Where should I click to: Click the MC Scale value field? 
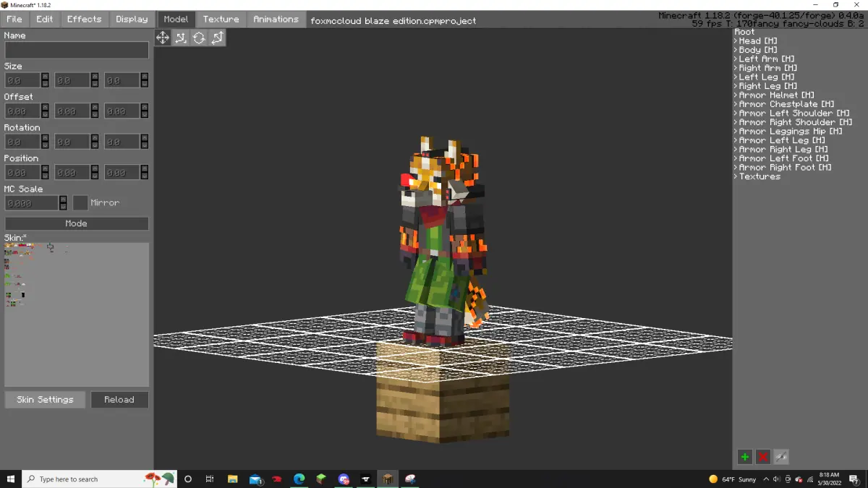coord(32,203)
